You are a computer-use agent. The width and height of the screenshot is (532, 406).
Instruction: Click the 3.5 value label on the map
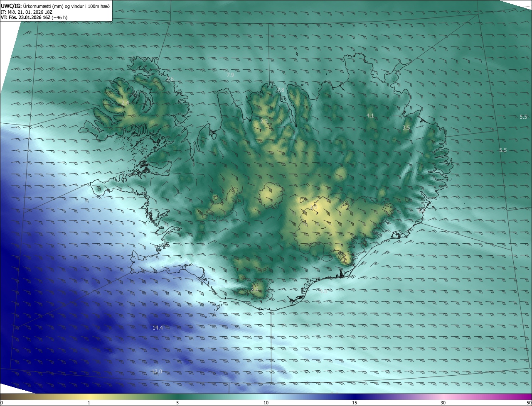coord(406,128)
